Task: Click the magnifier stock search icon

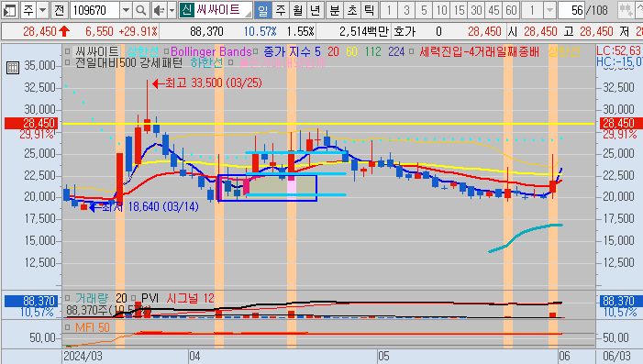Action: click(140, 10)
